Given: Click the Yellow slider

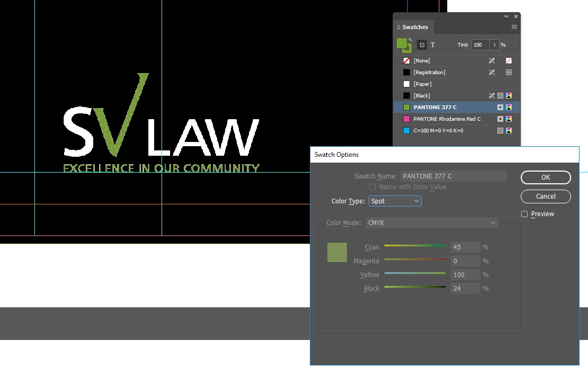Looking at the screenshot, I should [x=415, y=273].
